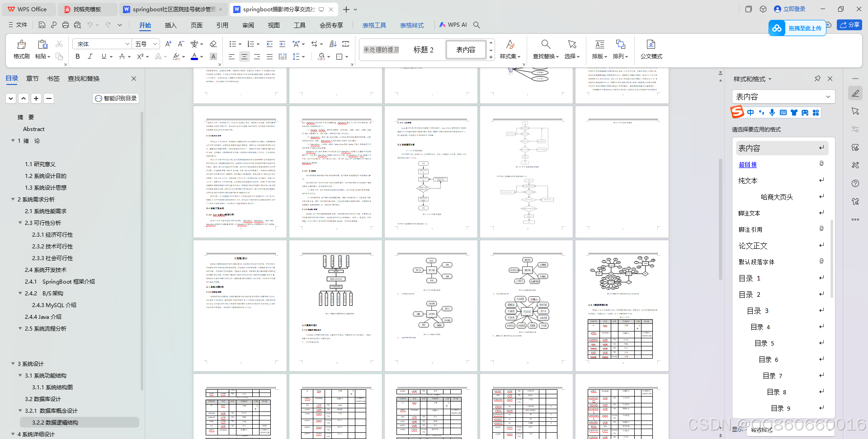Click the strikethrough icon
The width and height of the screenshot is (868, 439).
[x=122, y=56]
